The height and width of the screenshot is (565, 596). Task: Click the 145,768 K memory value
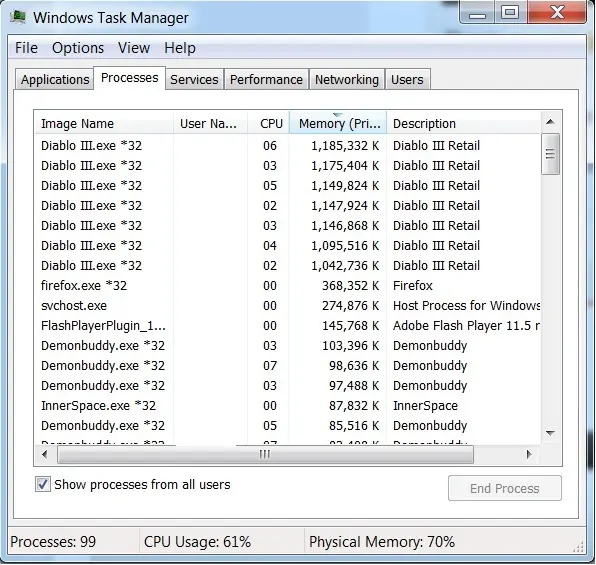coord(350,326)
